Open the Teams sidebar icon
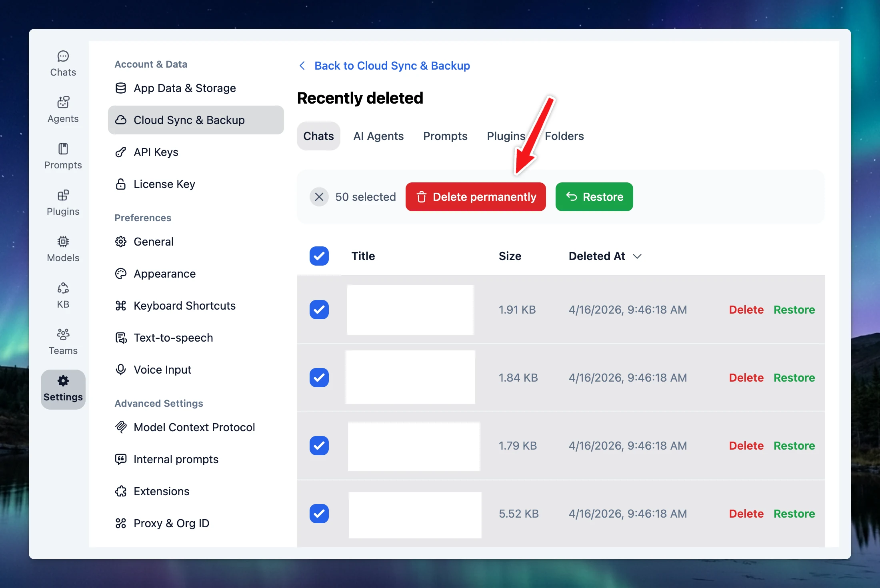 63,342
